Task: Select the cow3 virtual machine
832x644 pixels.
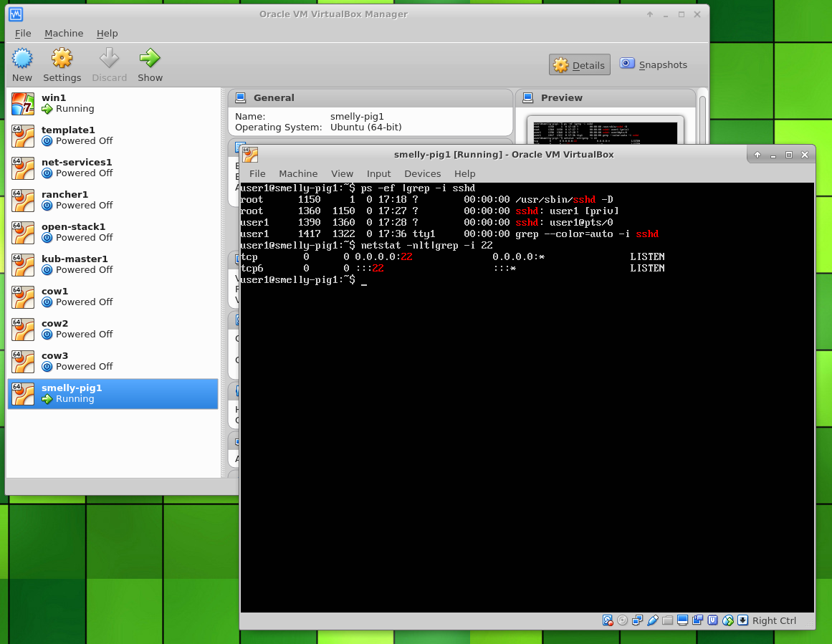Action: click(113, 362)
